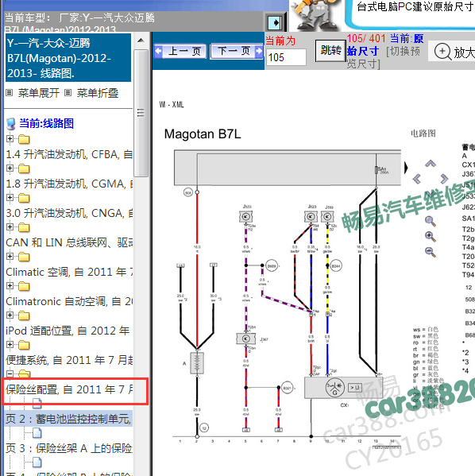
Task: Click document icon below 页 3 entry
Action: point(37,462)
